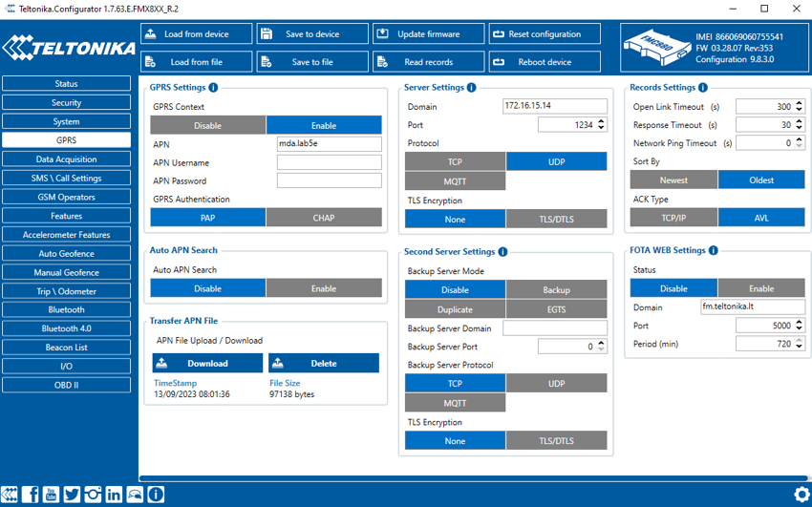
Task: Set Backup Server Mode to Backup
Action: (556, 289)
